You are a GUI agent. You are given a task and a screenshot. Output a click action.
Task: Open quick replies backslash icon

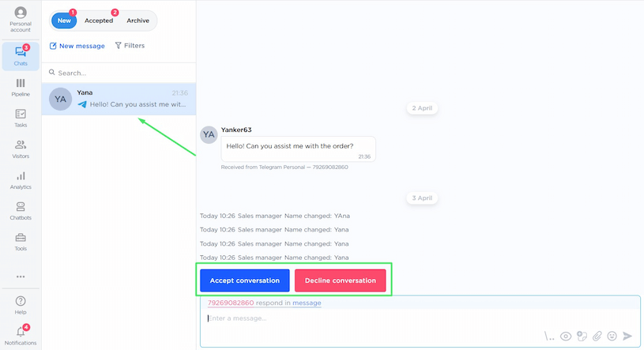[x=549, y=336]
